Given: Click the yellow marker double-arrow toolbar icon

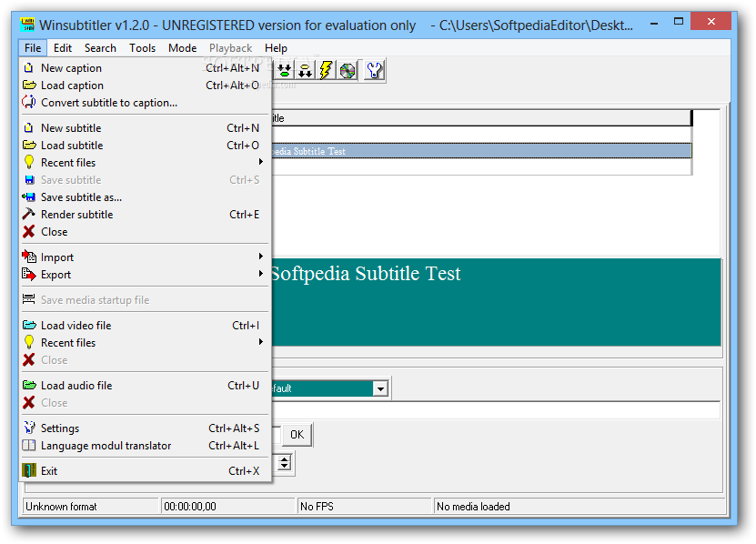Looking at the screenshot, I should point(305,70).
